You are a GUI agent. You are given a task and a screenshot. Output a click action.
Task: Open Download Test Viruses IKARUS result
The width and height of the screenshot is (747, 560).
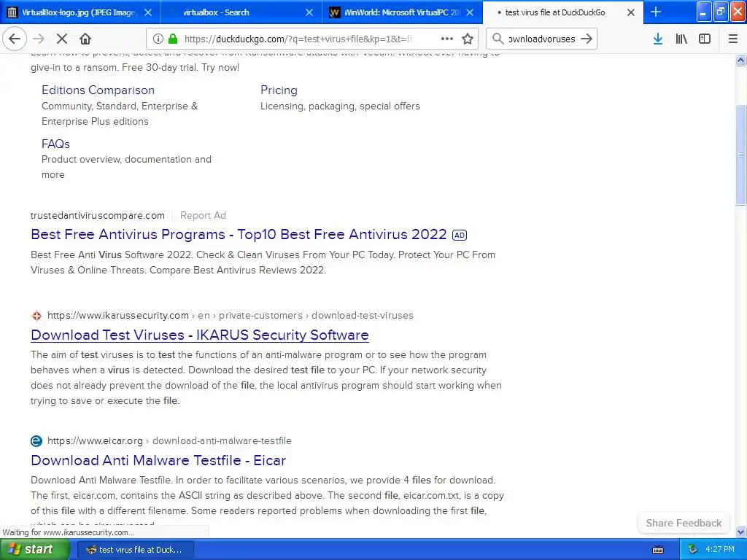point(200,335)
